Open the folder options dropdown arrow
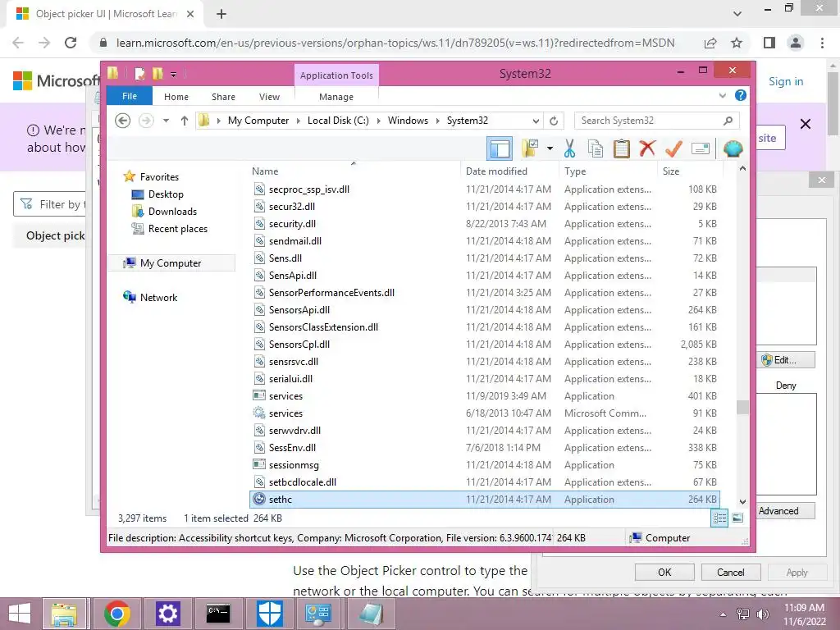The width and height of the screenshot is (840, 630). pos(550,148)
